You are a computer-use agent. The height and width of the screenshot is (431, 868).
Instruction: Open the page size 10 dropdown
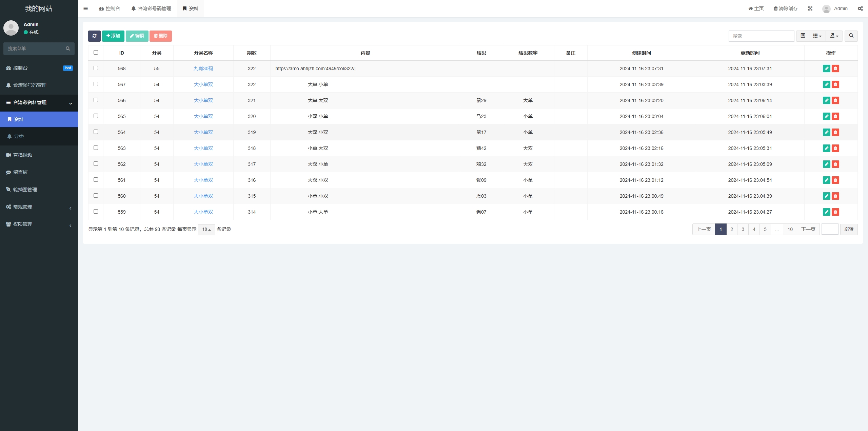pos(206,230)
